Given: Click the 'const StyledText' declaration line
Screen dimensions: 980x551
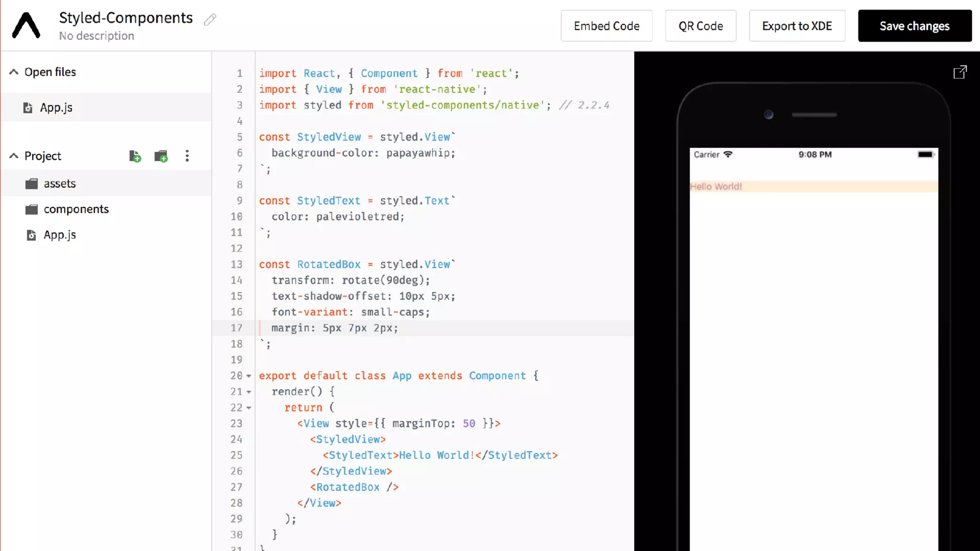Looking at the screenshot, I should pyautogui.click(x=357, y=201).
